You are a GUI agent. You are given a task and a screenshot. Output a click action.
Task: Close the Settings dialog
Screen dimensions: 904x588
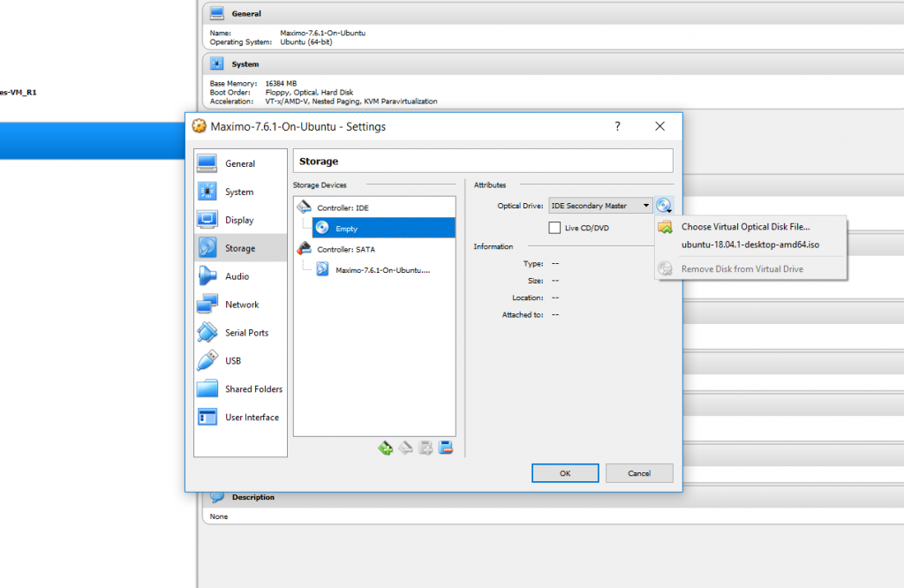[660, 126]
